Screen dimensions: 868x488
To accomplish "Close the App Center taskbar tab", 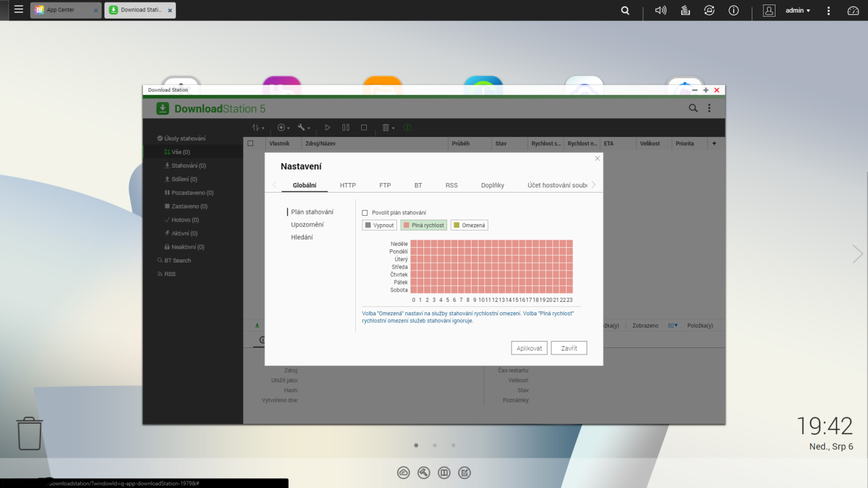I will tap(96, 10).
